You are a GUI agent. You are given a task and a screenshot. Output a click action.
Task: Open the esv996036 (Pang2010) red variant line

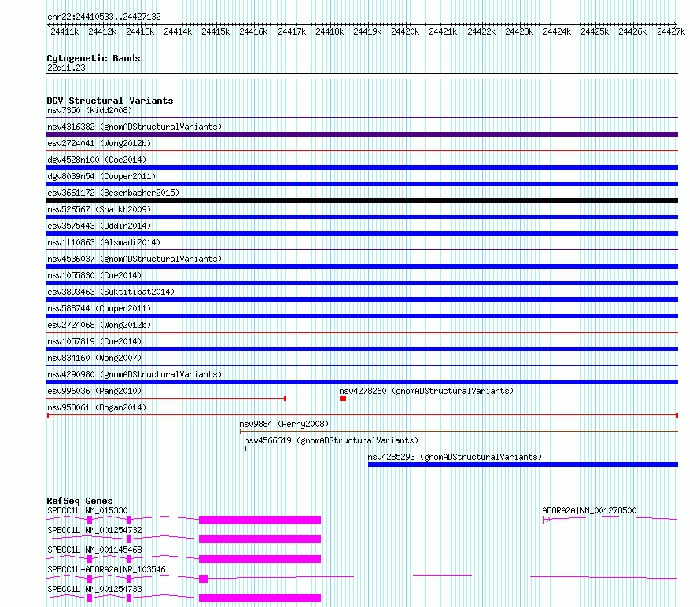[165, 399]
